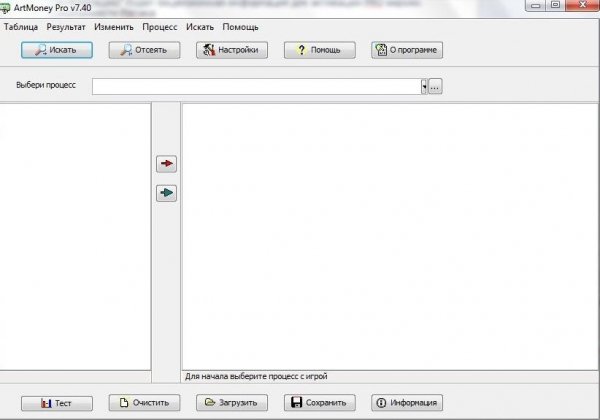
Task: Open the Результат menu
Action: pyautogui.click(x=66, y=27)
